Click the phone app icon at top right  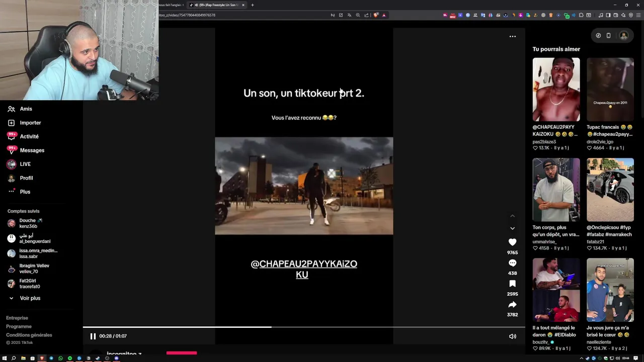pos(608,36)
